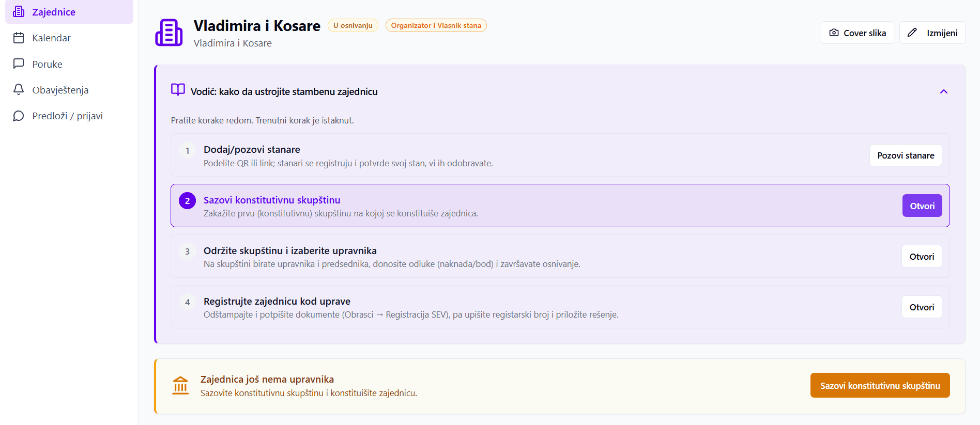Click the Predloži / prijavi speech bubble icon
This screenshot has width=980, height=425.
[x=19, y=116]
